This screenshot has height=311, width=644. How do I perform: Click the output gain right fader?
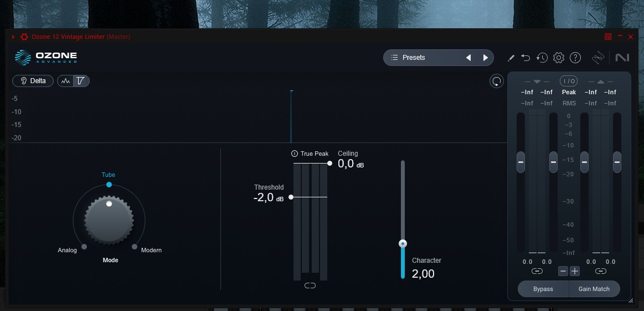tap(617, 162)
